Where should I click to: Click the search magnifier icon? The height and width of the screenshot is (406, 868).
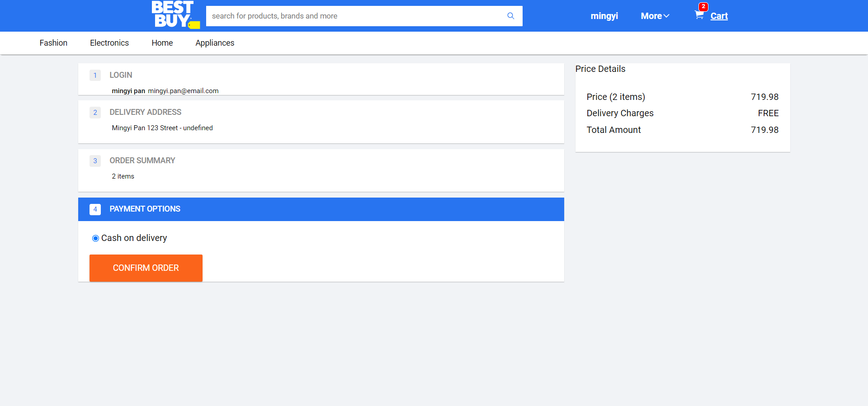point(511,16)
